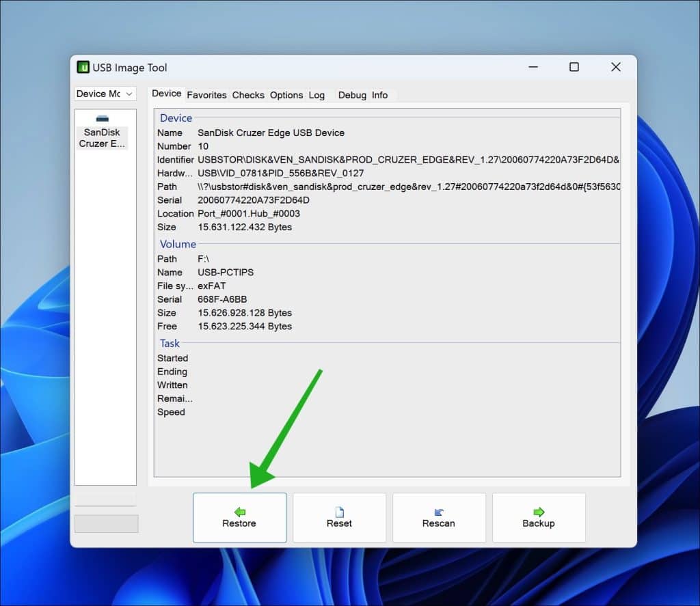Open the Device Mode dropdown
Viewport: 700px width, 606px height.
105,94
